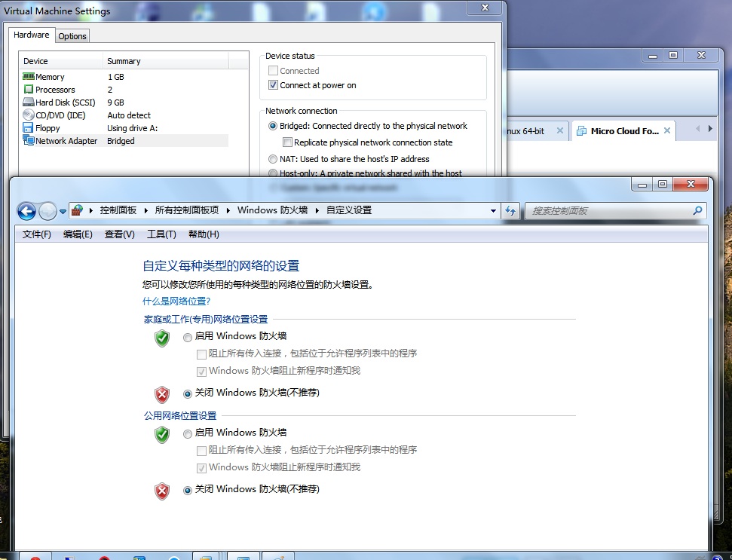
Task: Close the nux 64-bit VMware tab
Action: (x=559, y=130)
